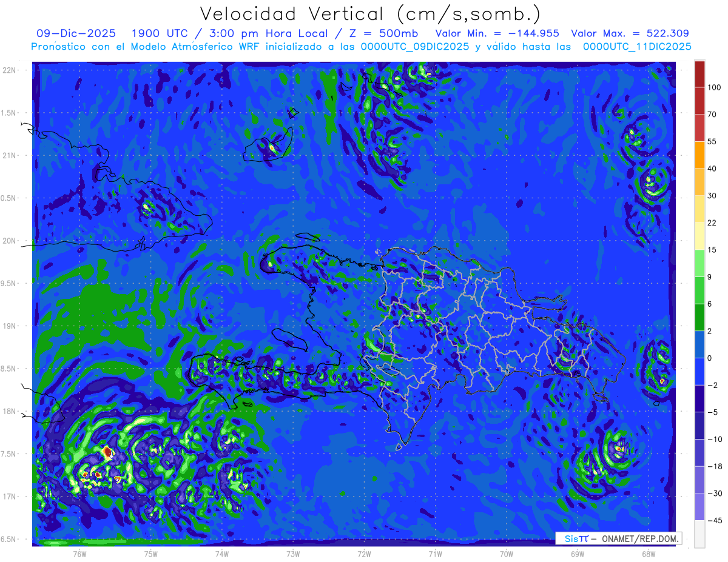Click the "17N" latitude label
Viewport: 728px width, 562px height.
pyautogui.click(x=9, y=497)
